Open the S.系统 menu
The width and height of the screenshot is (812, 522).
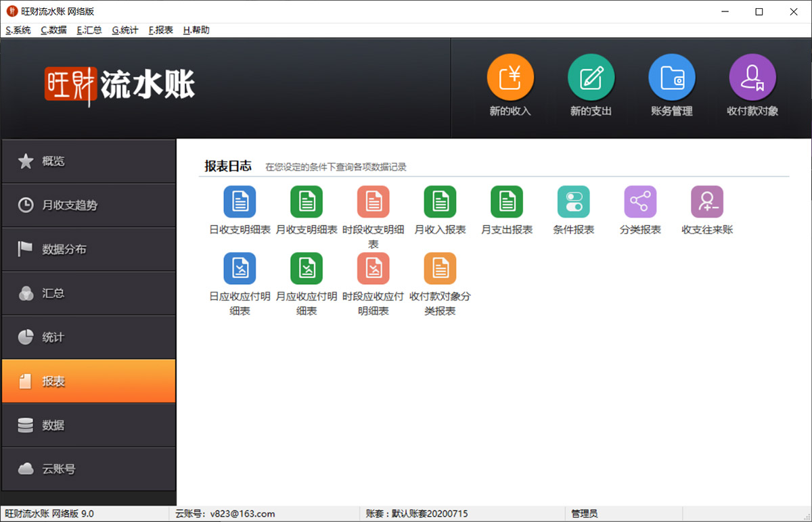coord(18,30)
